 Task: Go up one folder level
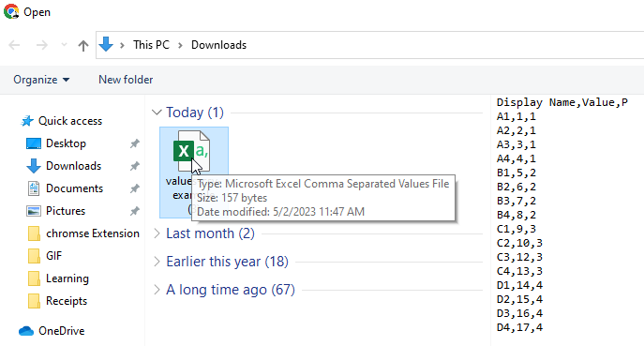tap(83, 45)
